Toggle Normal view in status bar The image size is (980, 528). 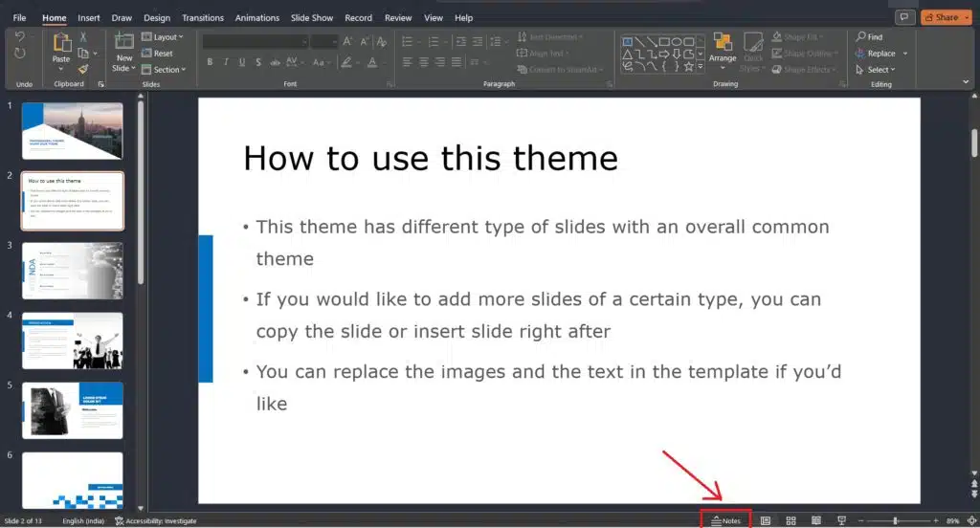pyautogui.click(x=766, y=520)
